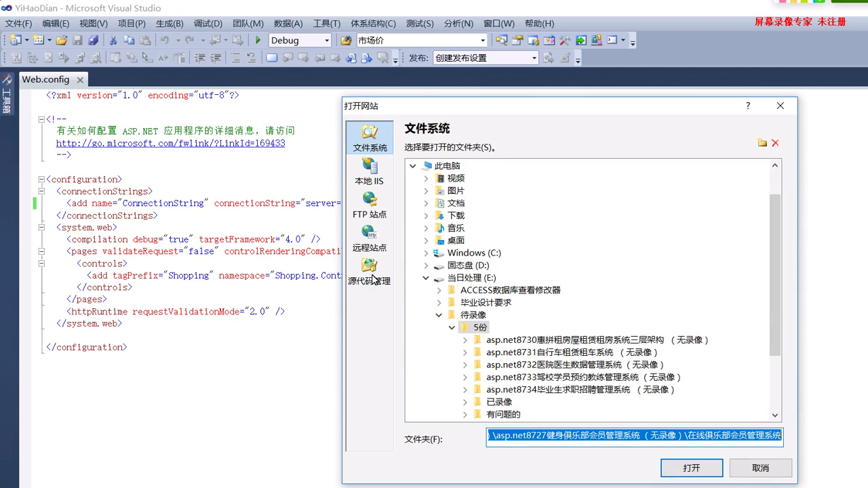868x488 pixels.
Task: Click the red Delete icon in the dialog
Action: pos(775,143)
